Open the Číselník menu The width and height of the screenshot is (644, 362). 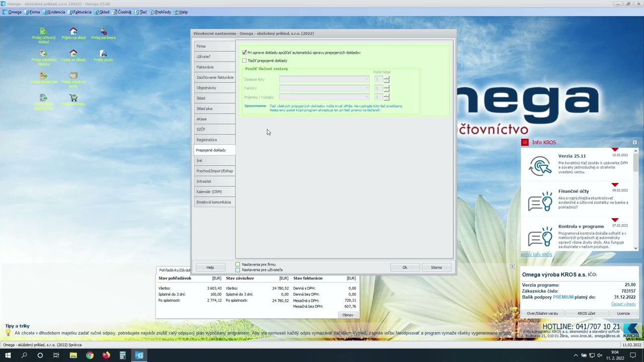click(x=122, y=12)
